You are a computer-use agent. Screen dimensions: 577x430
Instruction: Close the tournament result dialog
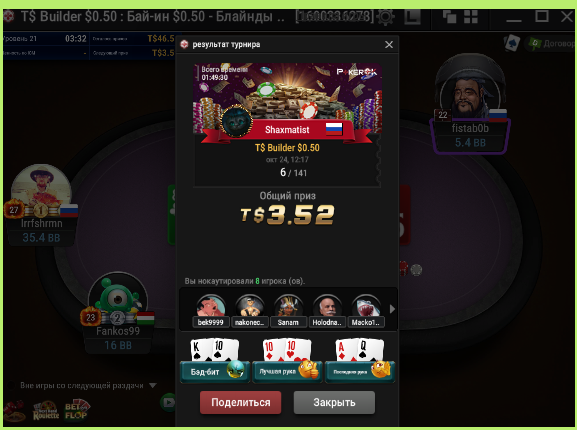point(389,45)
